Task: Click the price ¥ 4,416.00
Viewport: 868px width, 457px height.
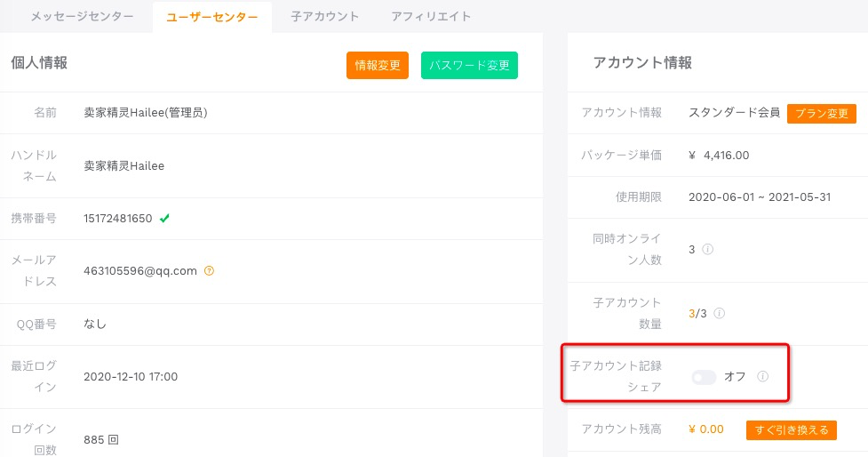Action: [x=719, y=155]
